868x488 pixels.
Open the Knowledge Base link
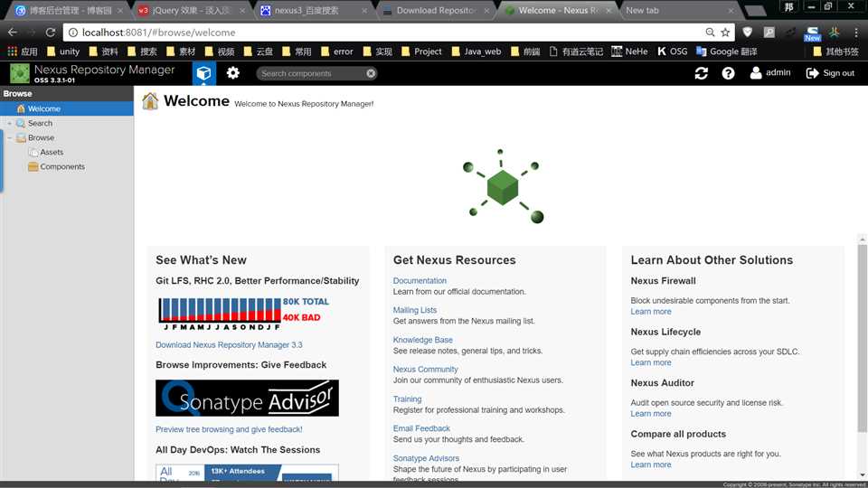tap(422, 340)
